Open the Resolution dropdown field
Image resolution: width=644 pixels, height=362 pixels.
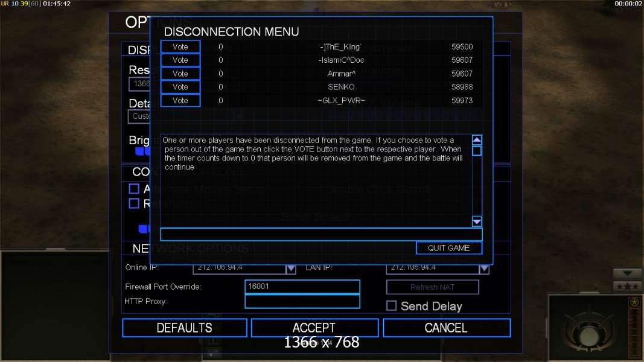tap(139, 84)
